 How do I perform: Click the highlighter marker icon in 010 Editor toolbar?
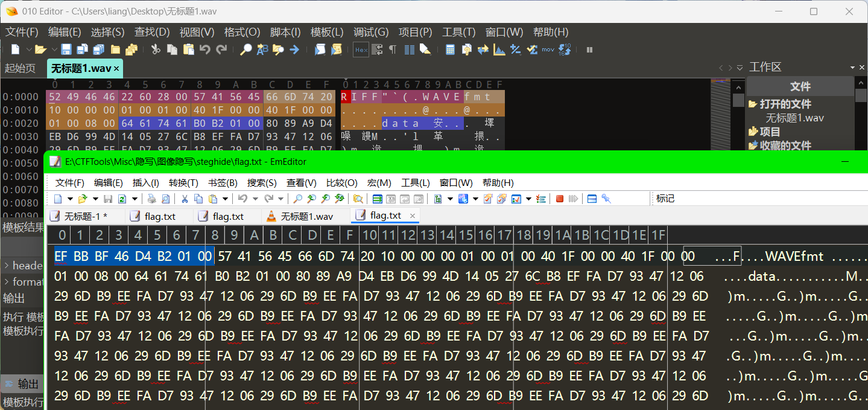coord(425,50)
